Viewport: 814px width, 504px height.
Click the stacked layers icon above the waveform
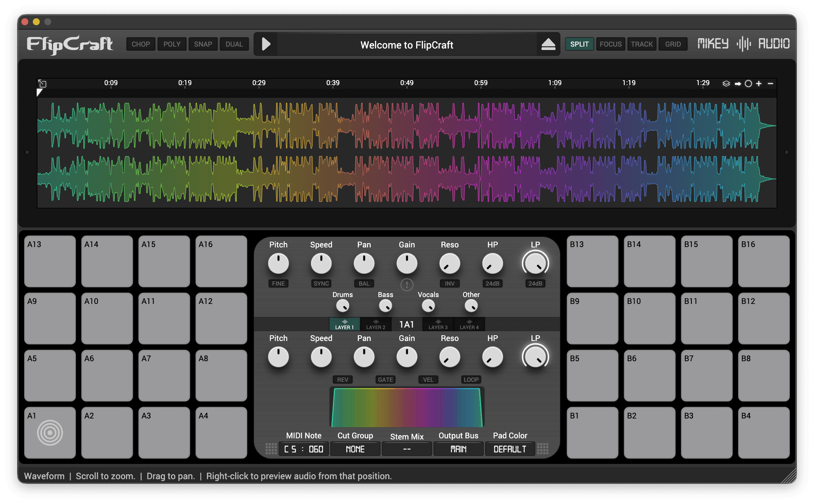click(x=726, y=83)
